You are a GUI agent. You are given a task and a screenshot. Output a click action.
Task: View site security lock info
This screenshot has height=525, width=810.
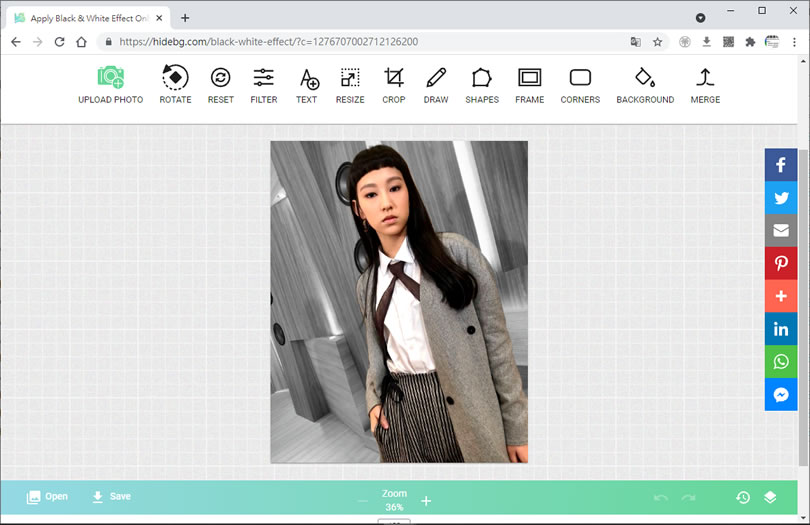point(108,42)
